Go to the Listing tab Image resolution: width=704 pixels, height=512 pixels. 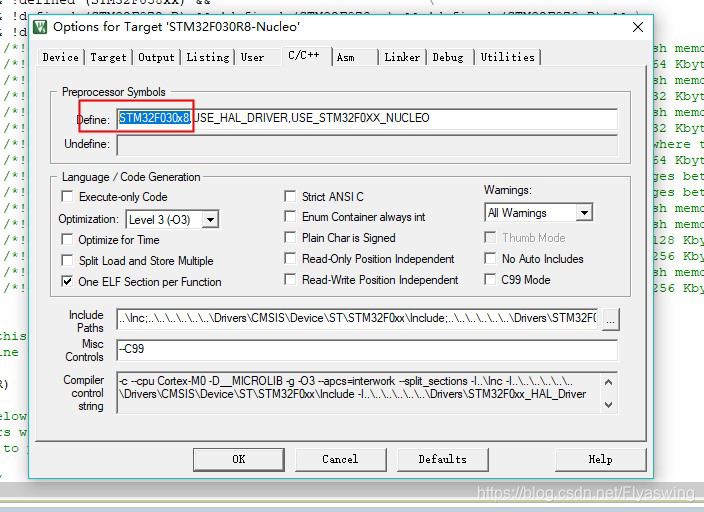pos(207,57)
